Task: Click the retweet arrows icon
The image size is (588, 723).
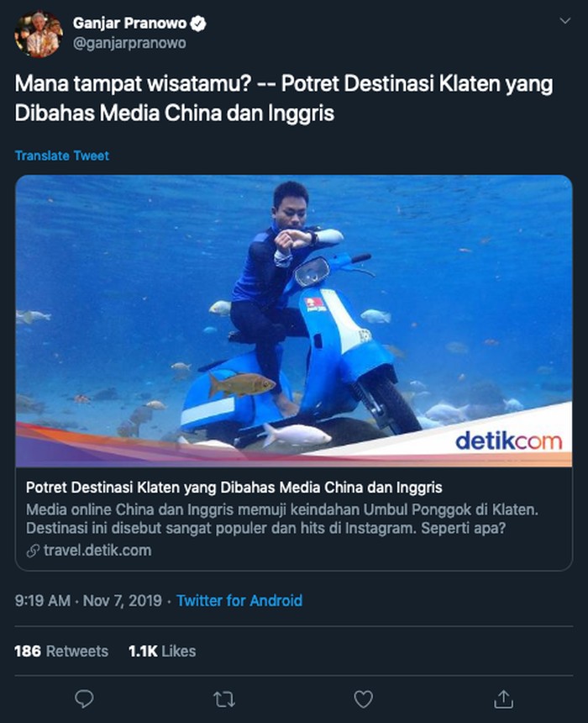Action: coord(224,699)
